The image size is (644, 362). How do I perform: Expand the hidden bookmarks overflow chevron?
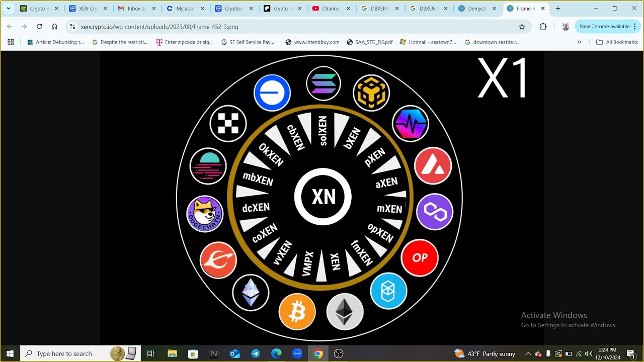(x=579, y=42)
